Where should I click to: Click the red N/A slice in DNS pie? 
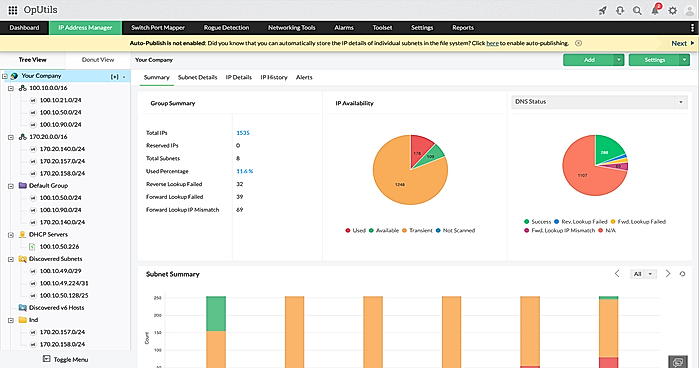pos(584,174)
